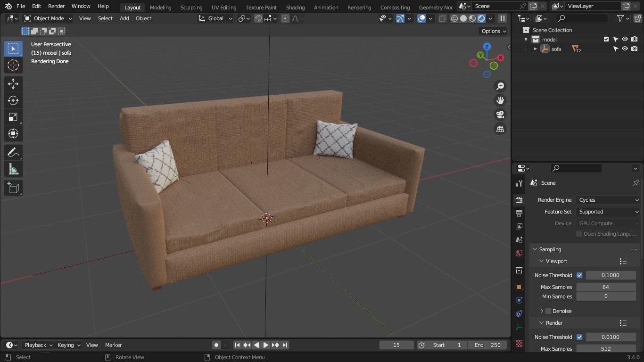This screenshot has width=644, height=362.
Task: Open the Tool properties tab
Action: [519, 183]
